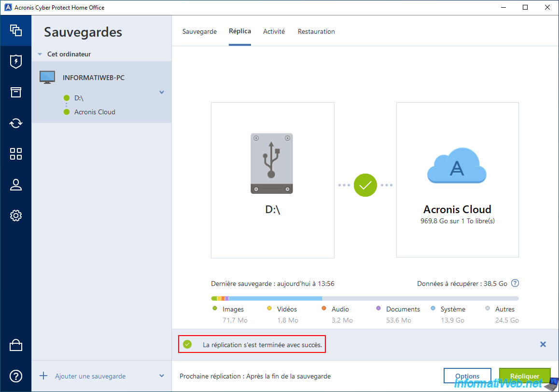Open the Tools grid icon in sidebar

pos(15,154)
